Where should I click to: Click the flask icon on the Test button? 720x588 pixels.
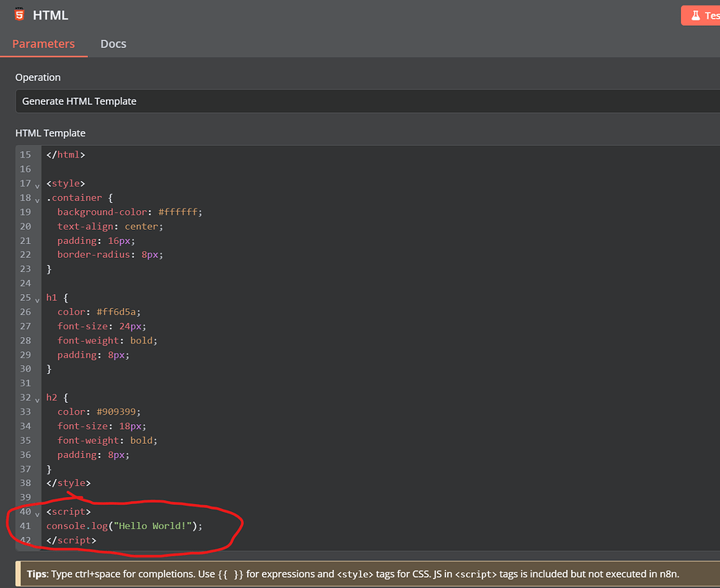pyautogui.click(x=697, y=14)
